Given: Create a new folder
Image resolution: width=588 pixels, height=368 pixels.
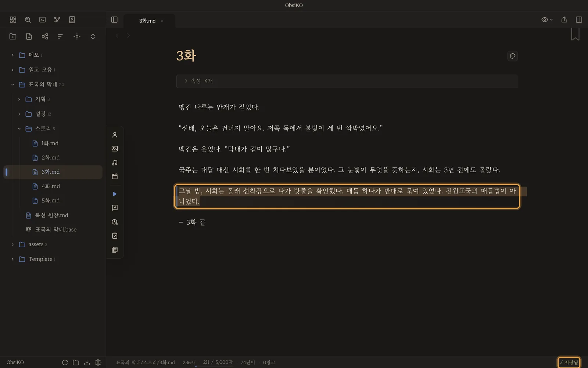Looking at the screenshot, I should click(x=13, y=36).
